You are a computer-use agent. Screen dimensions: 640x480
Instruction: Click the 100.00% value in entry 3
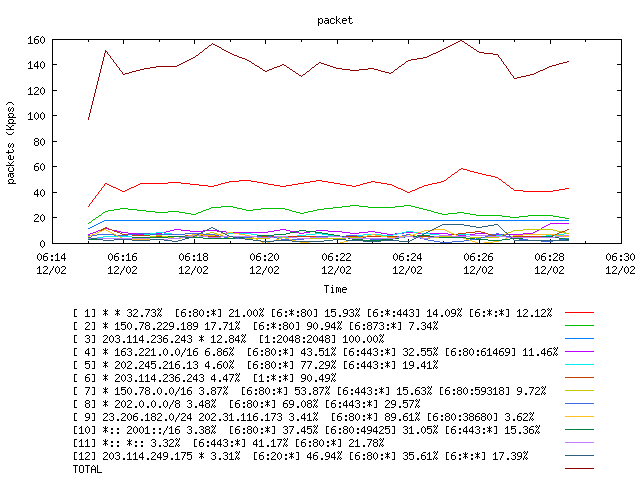(363, 339)
